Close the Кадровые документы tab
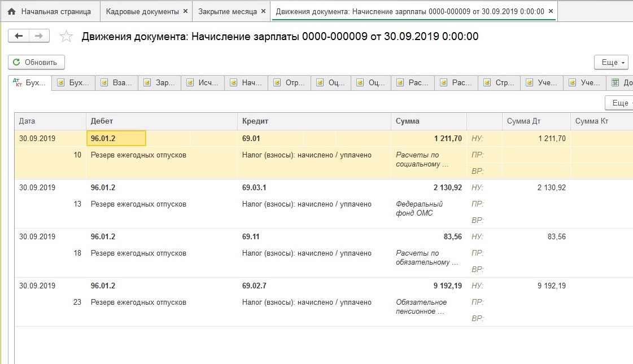The width and height of the screenshot is (633, 364). coord(185,11)
